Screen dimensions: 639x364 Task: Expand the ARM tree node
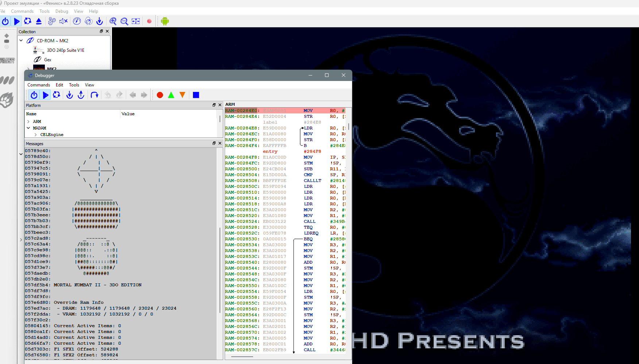(28, 121)
